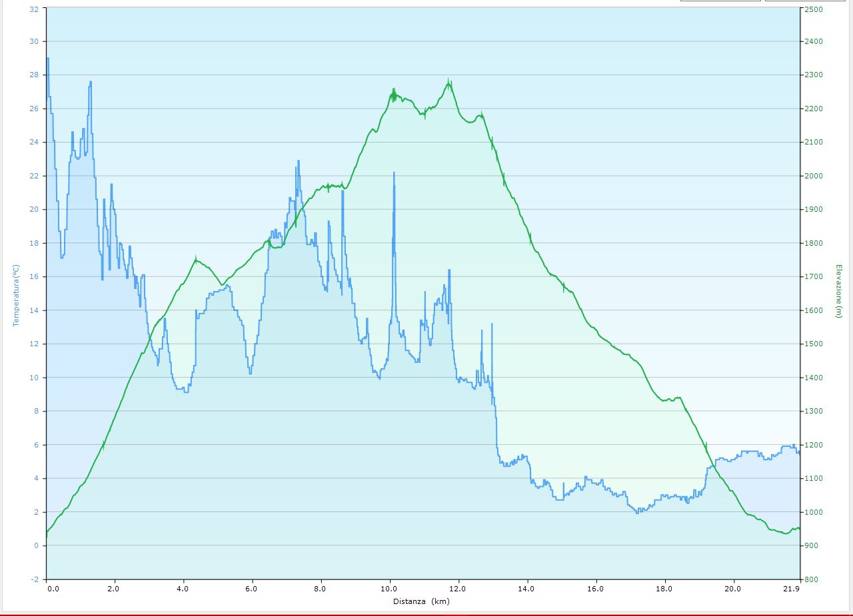Viewport: 853px width, 616px height.
Task: Click the blue temperature spike at 10 km
Action: click(394, 173)
